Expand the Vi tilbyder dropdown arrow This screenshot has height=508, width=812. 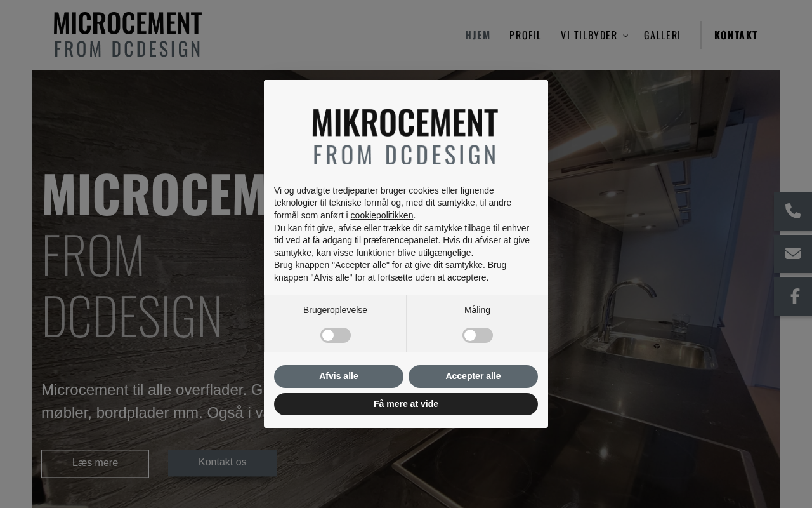coord(625,36)
